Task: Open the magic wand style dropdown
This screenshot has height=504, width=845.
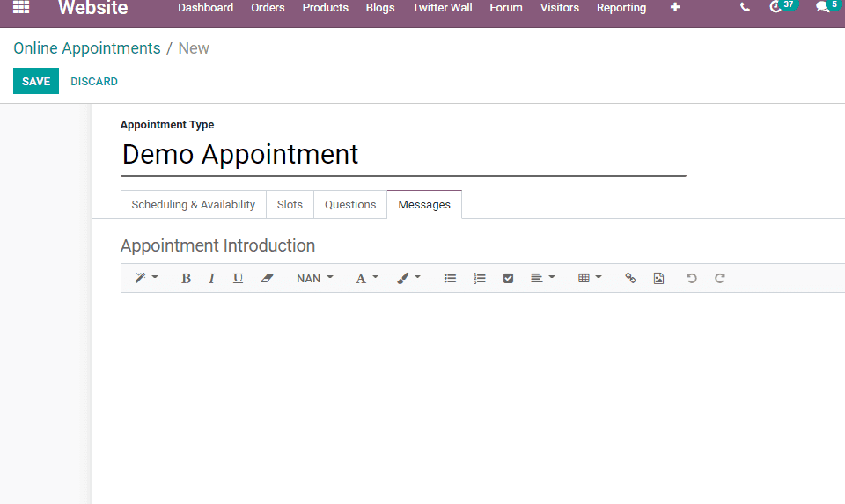Action: (146, 278)
